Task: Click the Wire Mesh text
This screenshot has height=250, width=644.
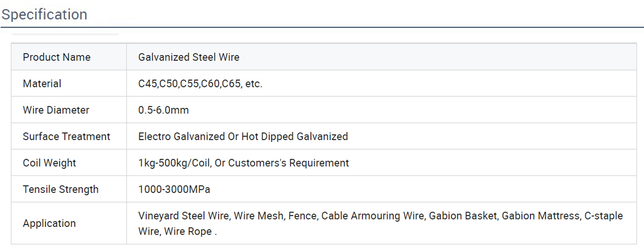Action: click(x=258, y=216)
